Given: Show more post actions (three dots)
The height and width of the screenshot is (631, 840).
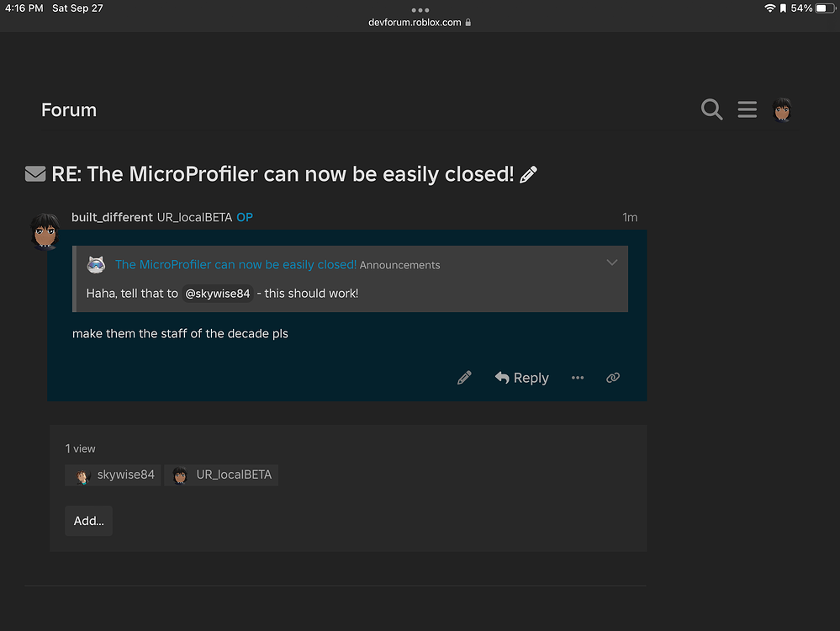Looking at the screenshot, I should pyautogui.click(x=578, y=378).
